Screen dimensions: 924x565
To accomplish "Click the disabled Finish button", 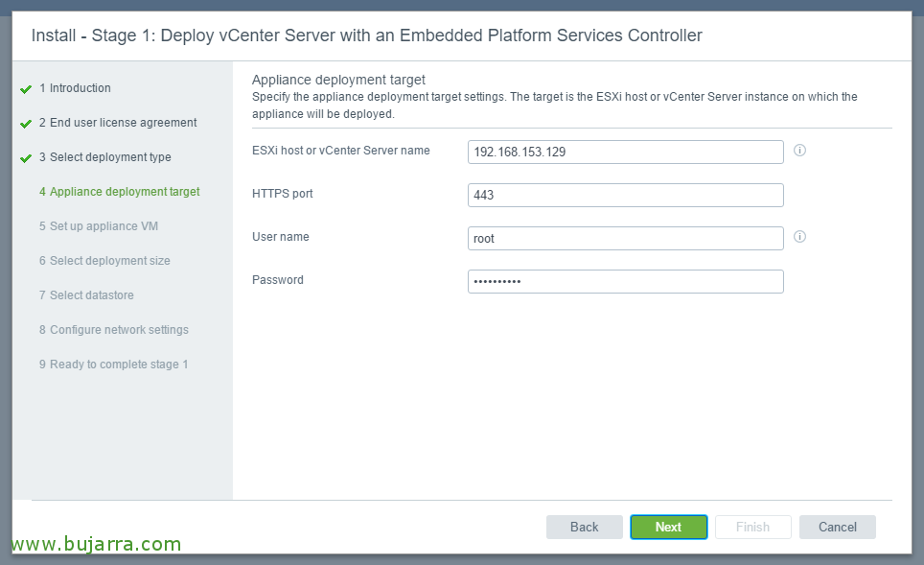I will point(753,527).
